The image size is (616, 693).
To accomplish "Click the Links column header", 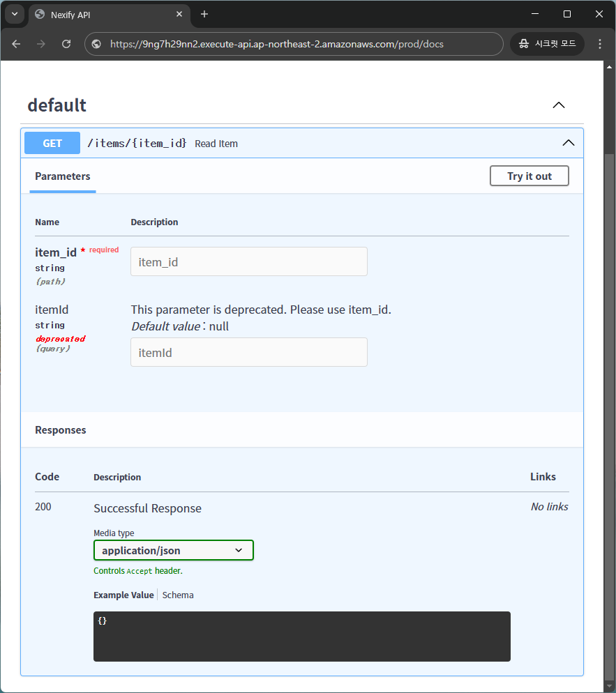I will pos(543,476).
